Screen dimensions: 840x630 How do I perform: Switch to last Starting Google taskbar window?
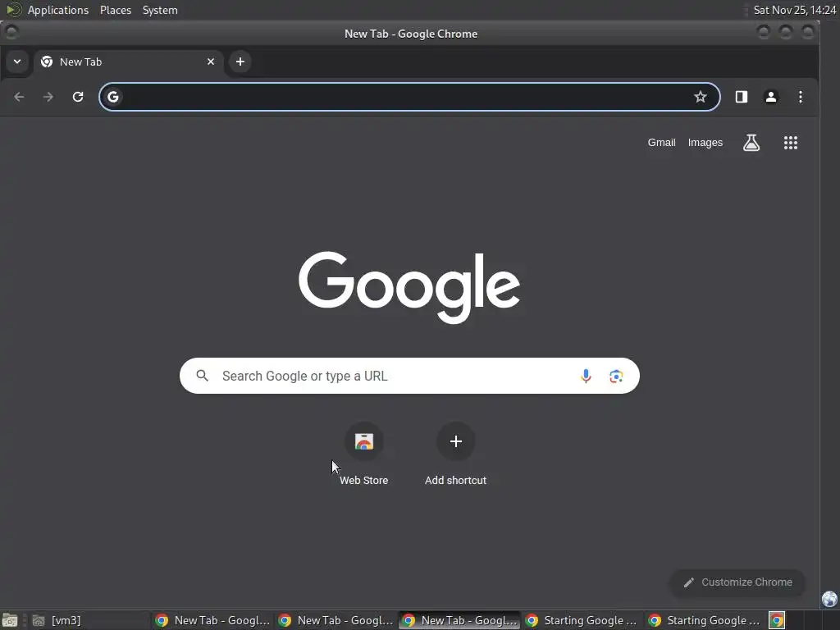click(705, 620)
